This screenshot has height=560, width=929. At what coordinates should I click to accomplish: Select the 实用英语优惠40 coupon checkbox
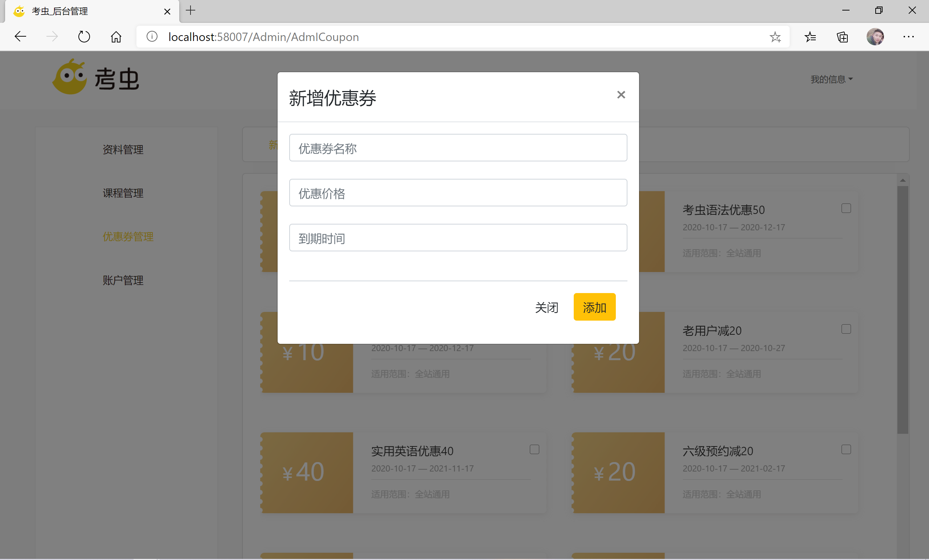[534, 449]
